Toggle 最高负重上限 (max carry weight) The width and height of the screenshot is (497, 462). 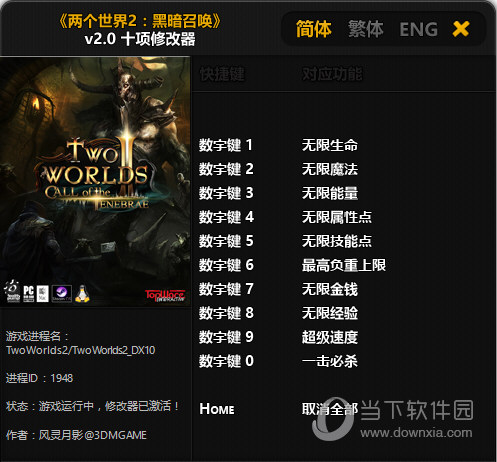click(x=344, y=265)
